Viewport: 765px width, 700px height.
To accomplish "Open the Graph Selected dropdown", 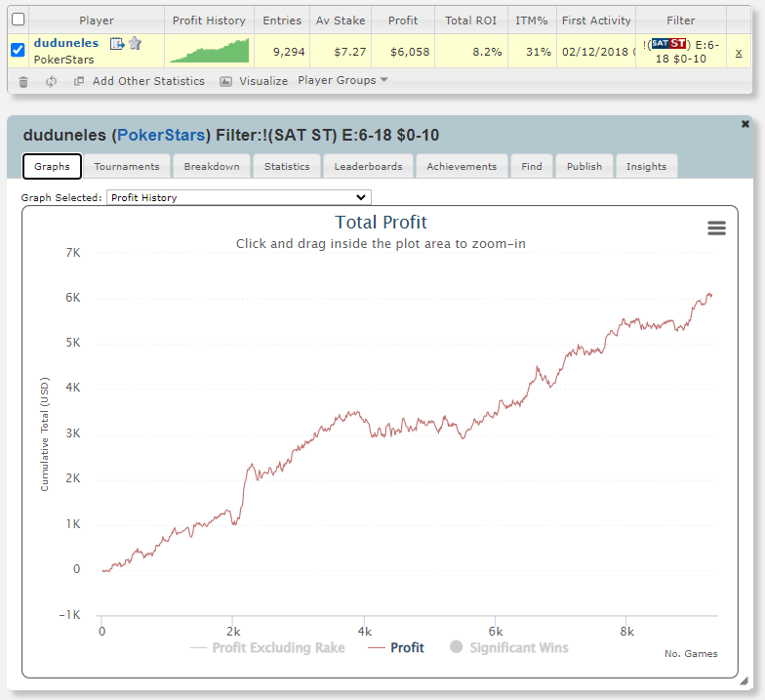I will pyautogui.click(x=238, y=197).
